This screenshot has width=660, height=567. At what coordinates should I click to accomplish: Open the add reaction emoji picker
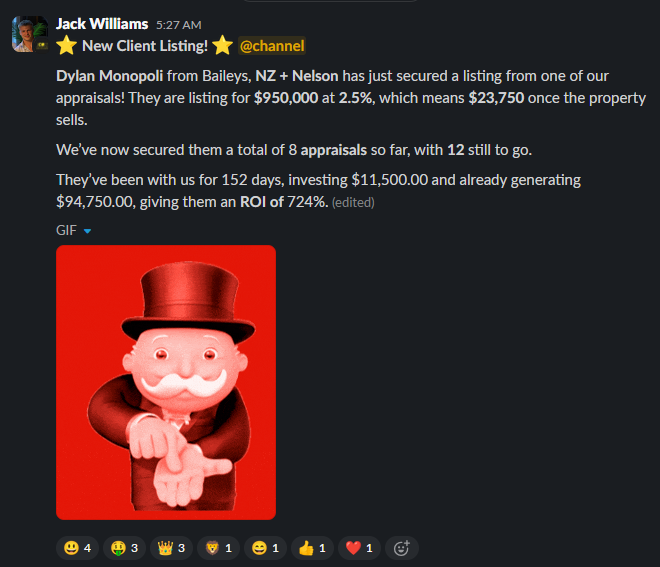(x=402, y=548)
